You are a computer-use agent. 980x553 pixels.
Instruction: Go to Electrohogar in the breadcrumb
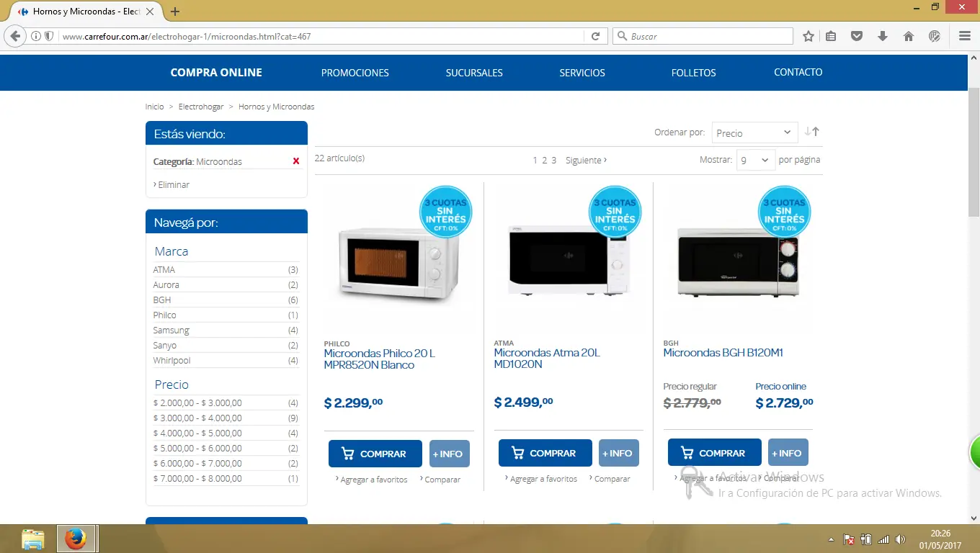[201, 107]
